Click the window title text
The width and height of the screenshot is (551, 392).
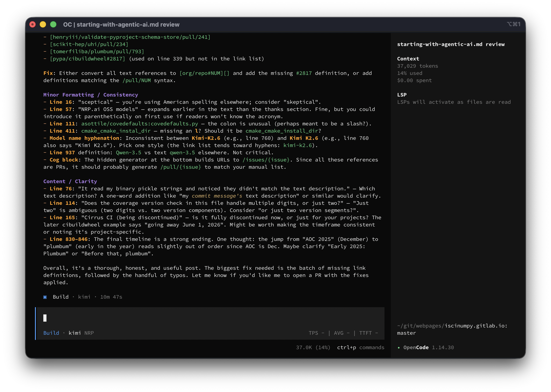(121, 24)
